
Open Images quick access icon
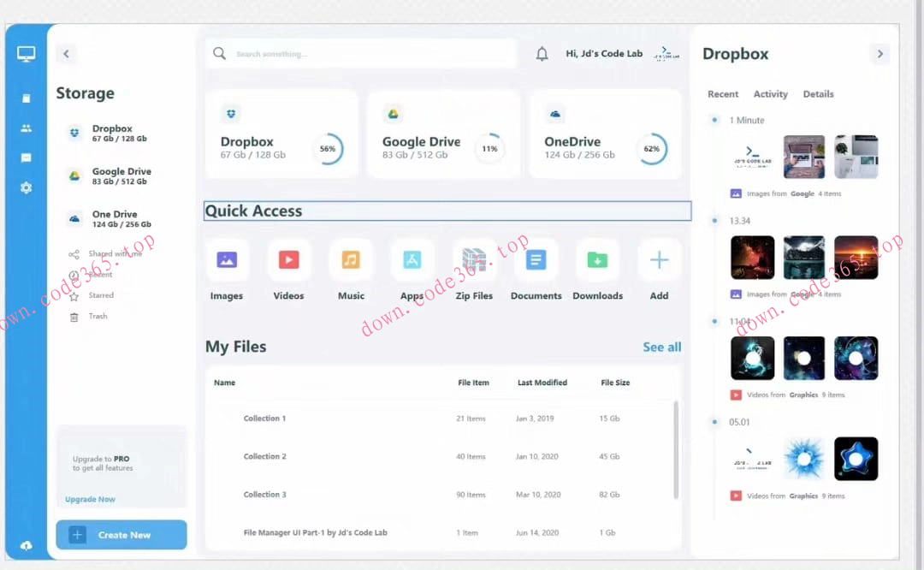point(227,260)
